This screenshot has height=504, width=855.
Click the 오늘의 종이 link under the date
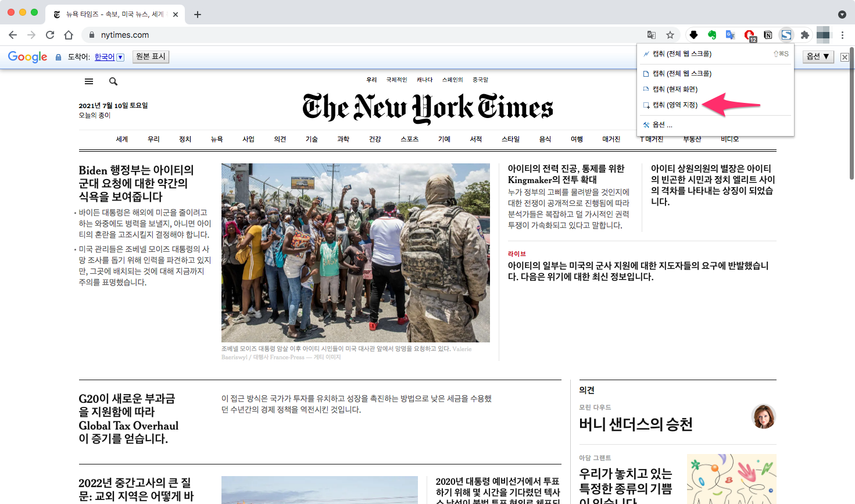tap(95, 115)
